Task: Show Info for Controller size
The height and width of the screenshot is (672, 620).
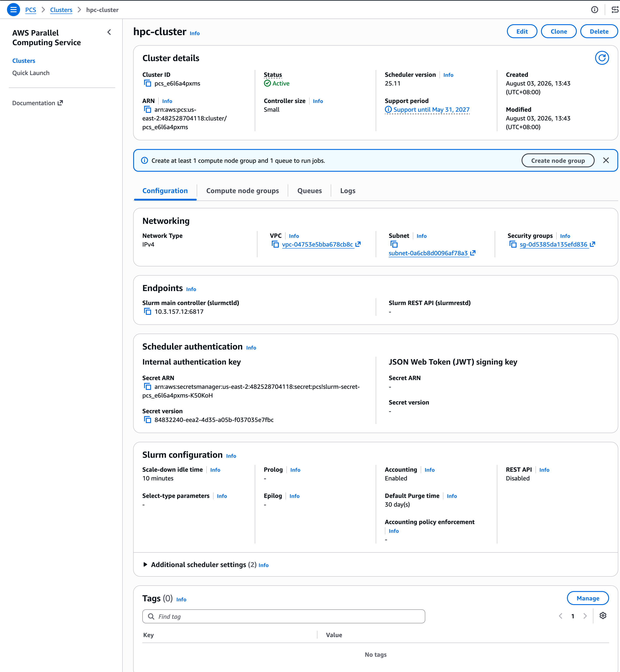Action: coord(318,101)
